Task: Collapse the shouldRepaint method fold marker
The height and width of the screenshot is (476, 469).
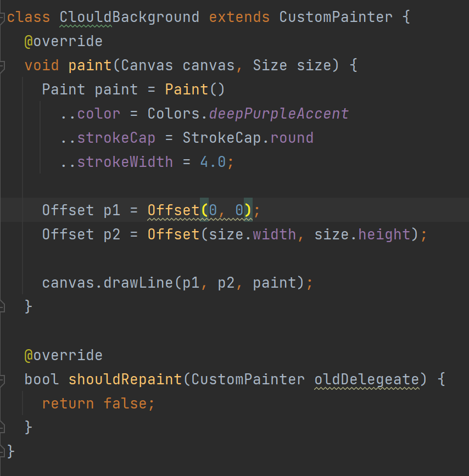Action: [x=2, y=380]
